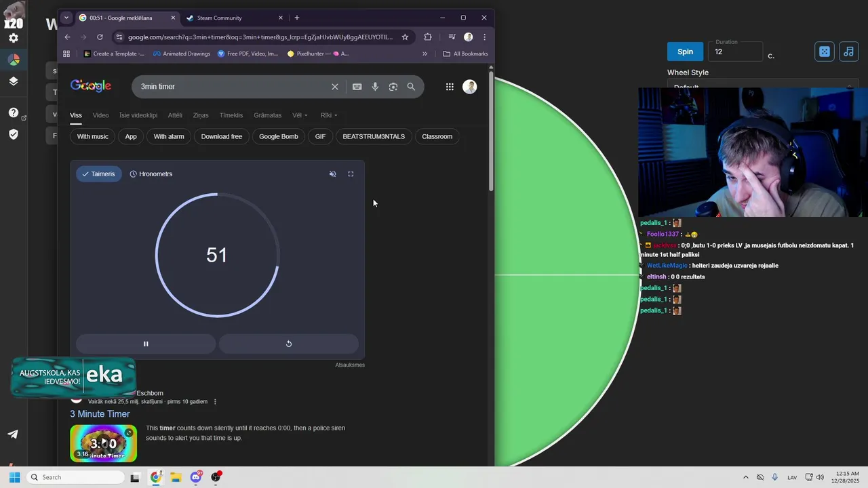
Task: Unmute the Google timer sound icon
Action: (332, 174)
